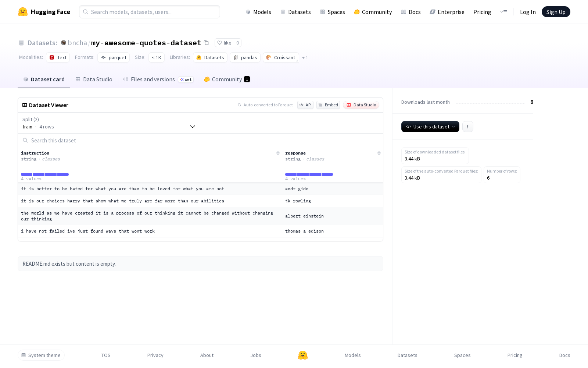The height and width of the screenshot is (368, 588).
Task: Open footer Pricing link
Action: coord(515,355)
